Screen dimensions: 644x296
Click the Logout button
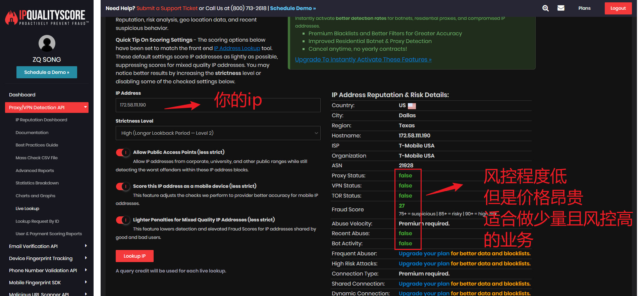tap(618, 8)
